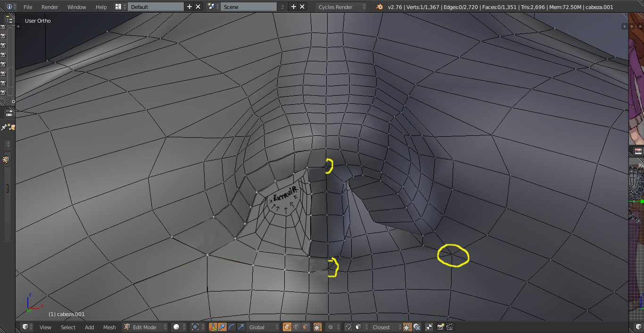This screenshot has height=333, width=644.
Task: Add a new scene next to Scene
Action: coord(294,7)
